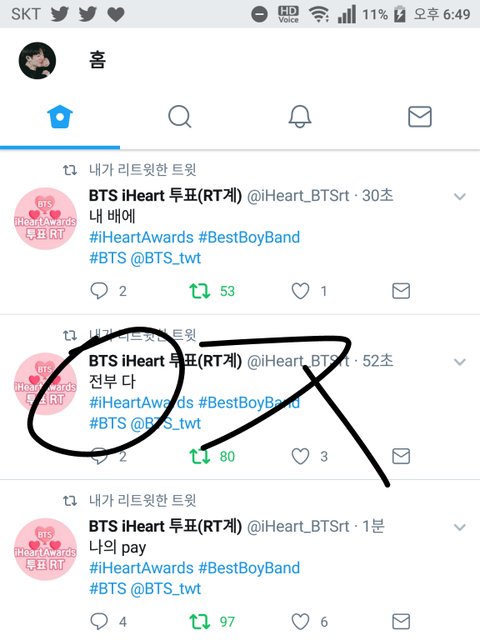Like the tweet with 1 heart
The image size is (480, 640).
(x=300, y=291)
